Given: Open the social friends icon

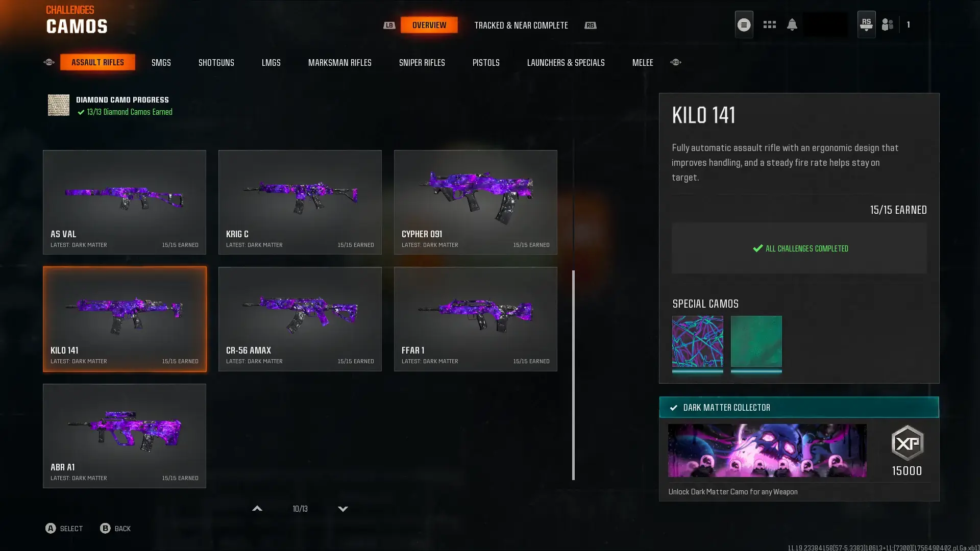Looking at the screenshot, I should (x=888, y=24).
